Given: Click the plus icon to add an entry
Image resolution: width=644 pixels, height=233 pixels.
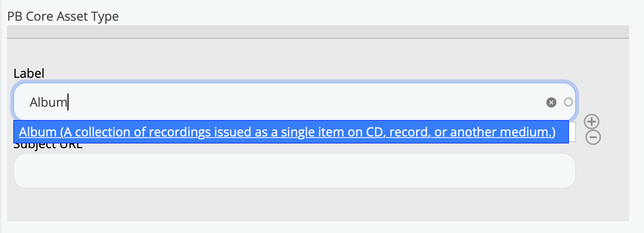Looking at the screenshot, I should coord(592,122).
